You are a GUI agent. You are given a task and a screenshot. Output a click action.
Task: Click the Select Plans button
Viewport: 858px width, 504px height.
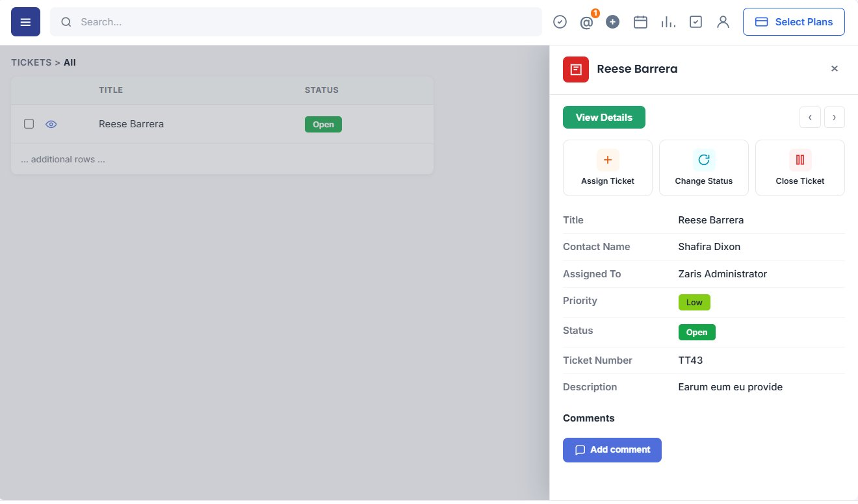pos(794,22)
